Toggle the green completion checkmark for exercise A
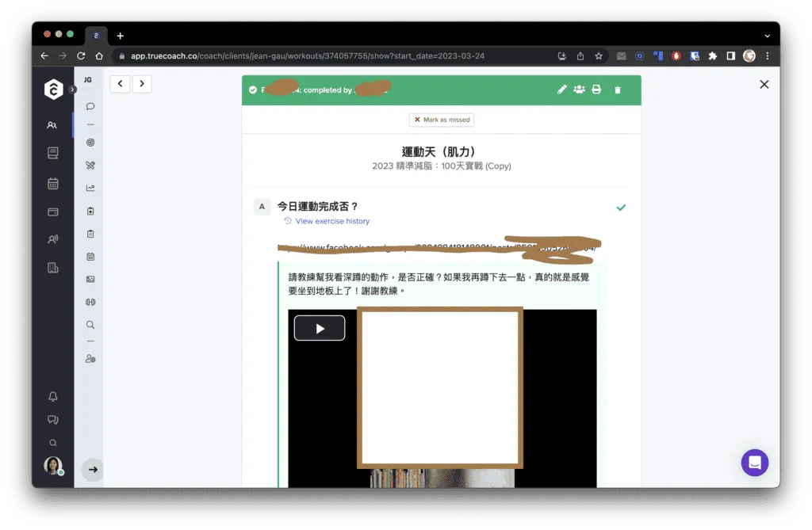This screenshot has width=812, height=530. (621, 208)
